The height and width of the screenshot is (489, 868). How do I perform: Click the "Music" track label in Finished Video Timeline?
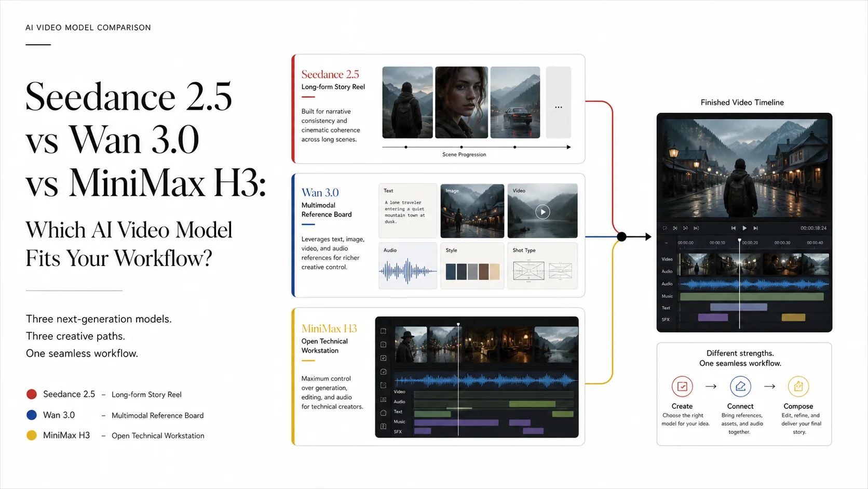(667, 296)
